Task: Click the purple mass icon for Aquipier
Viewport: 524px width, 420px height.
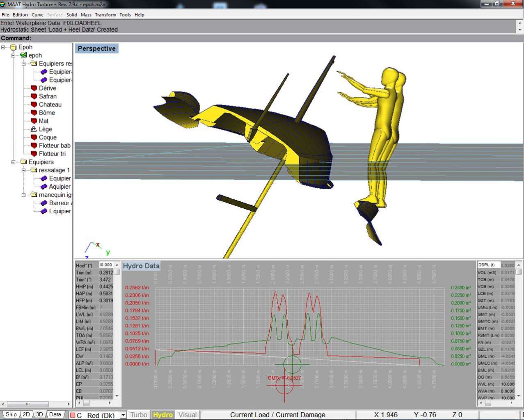Action: coord(44,187)
